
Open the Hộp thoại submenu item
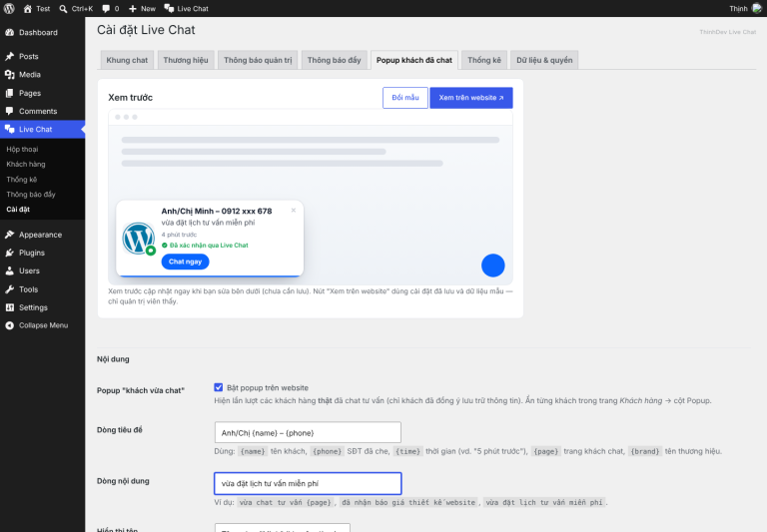(x=23, y=149)
